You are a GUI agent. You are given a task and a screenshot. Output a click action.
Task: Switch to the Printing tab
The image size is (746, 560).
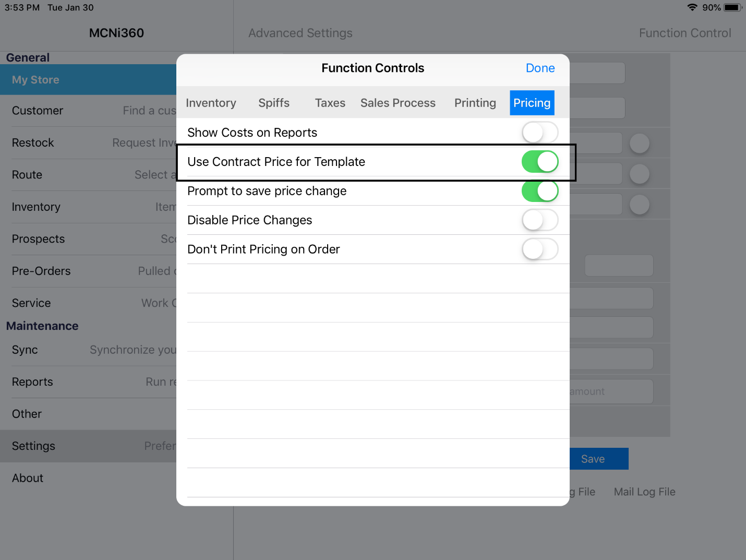[x=475, y=103]
